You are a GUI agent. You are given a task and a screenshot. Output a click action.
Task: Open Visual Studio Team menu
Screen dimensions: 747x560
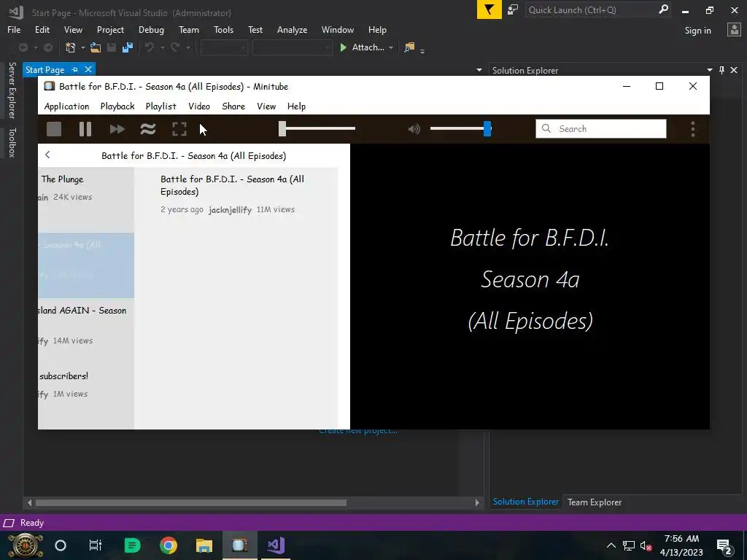(189, 29)
